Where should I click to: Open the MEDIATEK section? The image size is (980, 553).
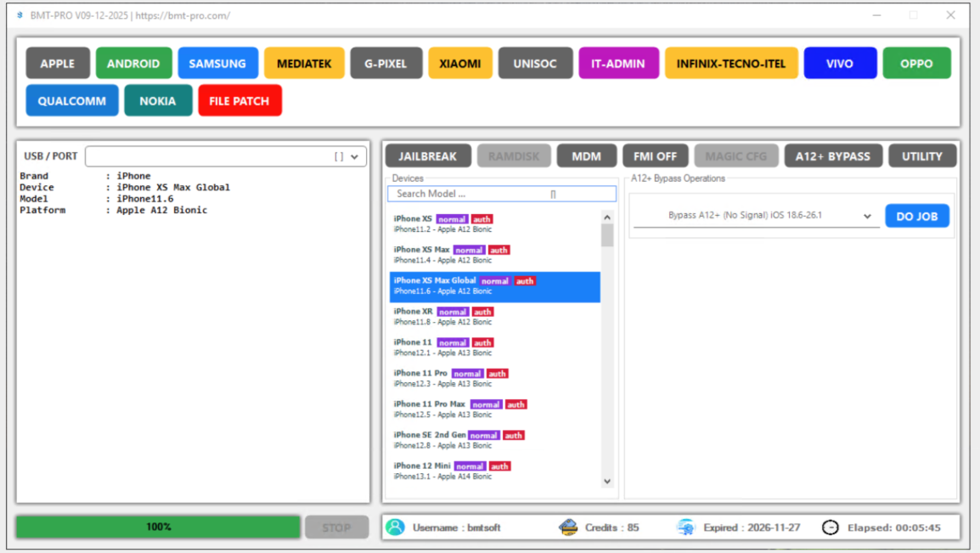click(x=304, y=63)
